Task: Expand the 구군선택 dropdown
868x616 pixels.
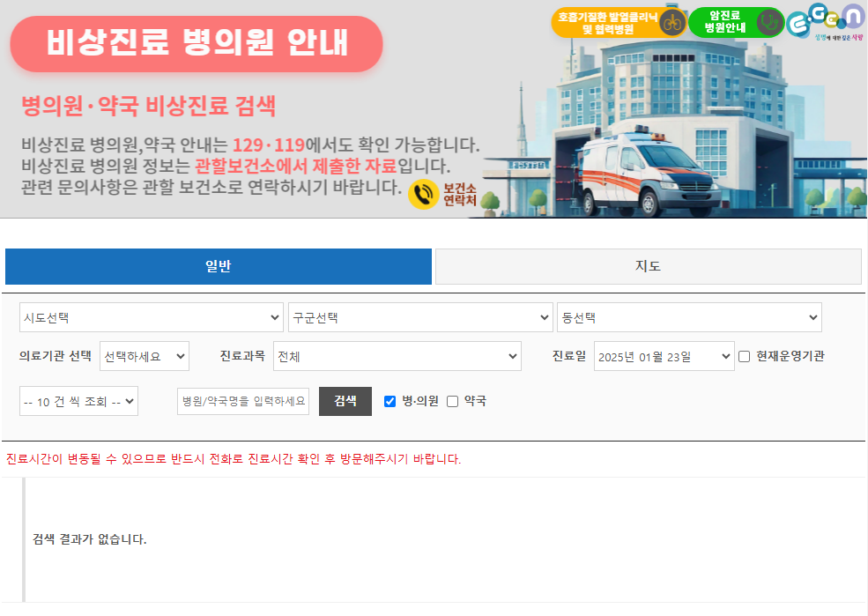Action: [420, 317]
